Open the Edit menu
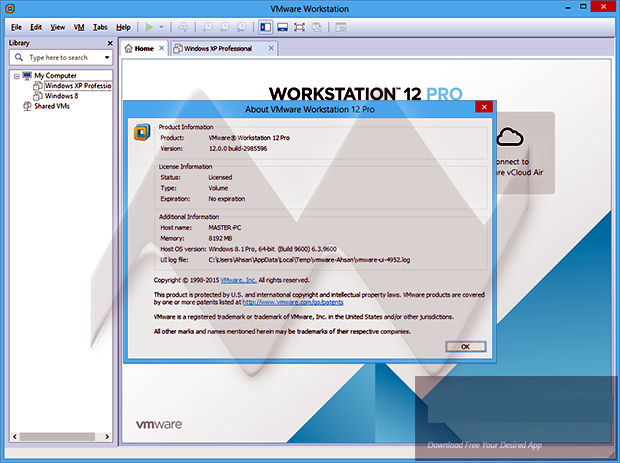This screenshot has width=620, height=463. pyautogui.click(x=36, y=27)
